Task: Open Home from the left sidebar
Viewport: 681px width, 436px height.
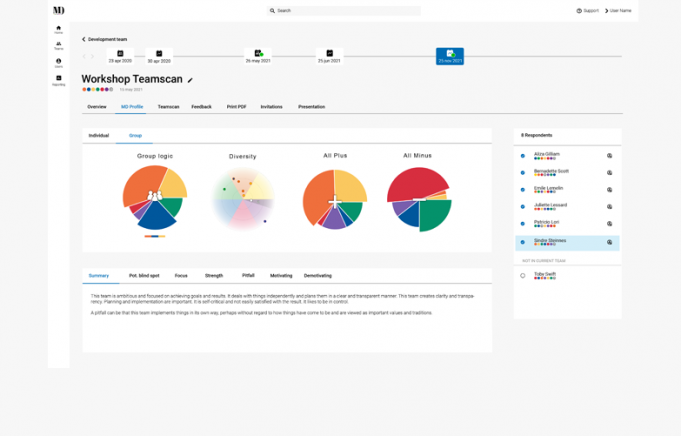Action: [x=58, y=28]
